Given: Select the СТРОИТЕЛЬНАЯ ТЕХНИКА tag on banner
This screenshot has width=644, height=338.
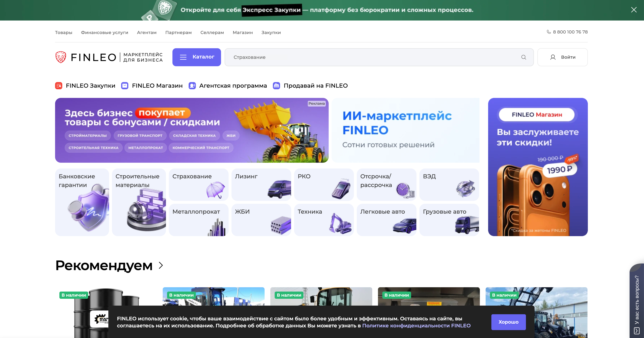Looking at the screenshot, I should [x=93, y=148].
